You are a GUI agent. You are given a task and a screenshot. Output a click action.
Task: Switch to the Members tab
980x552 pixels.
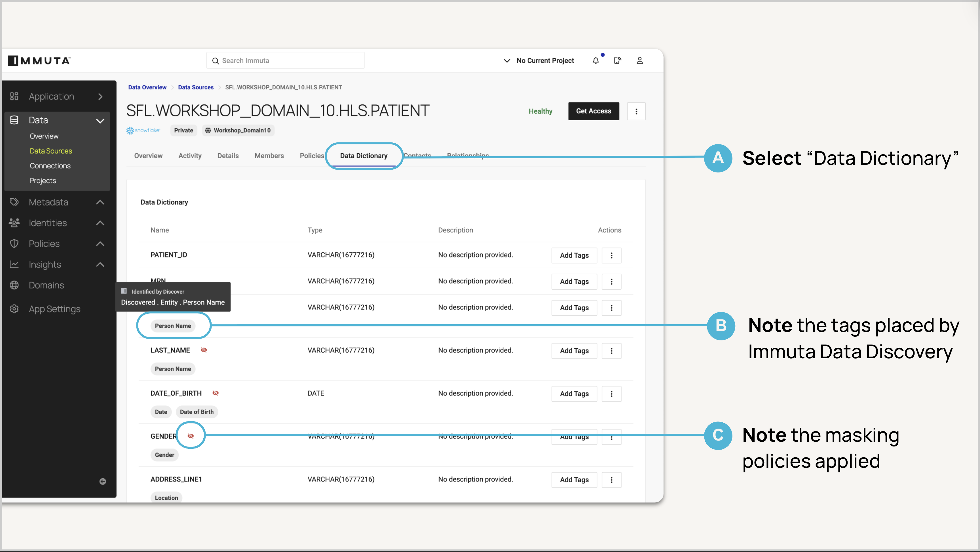(269, 156)
